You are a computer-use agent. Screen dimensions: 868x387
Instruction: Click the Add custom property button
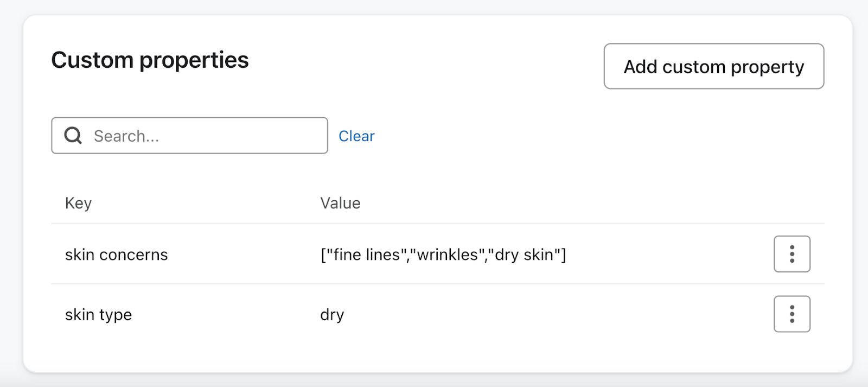(x=713, y=67)
